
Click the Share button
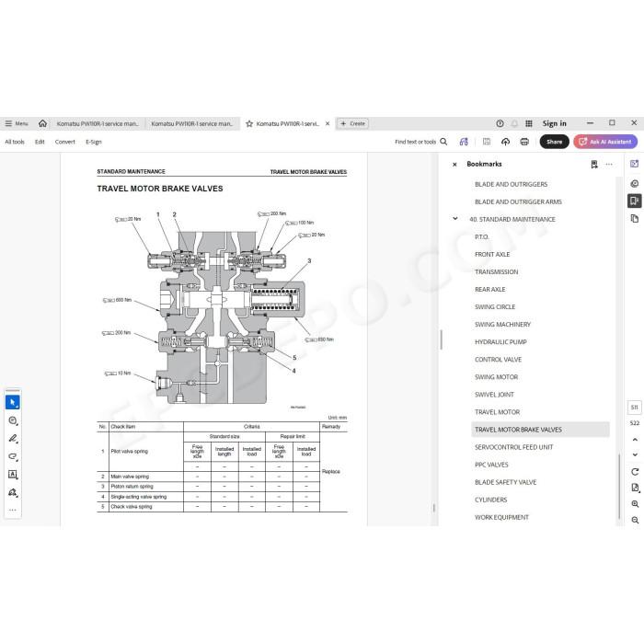pos(554,142)
